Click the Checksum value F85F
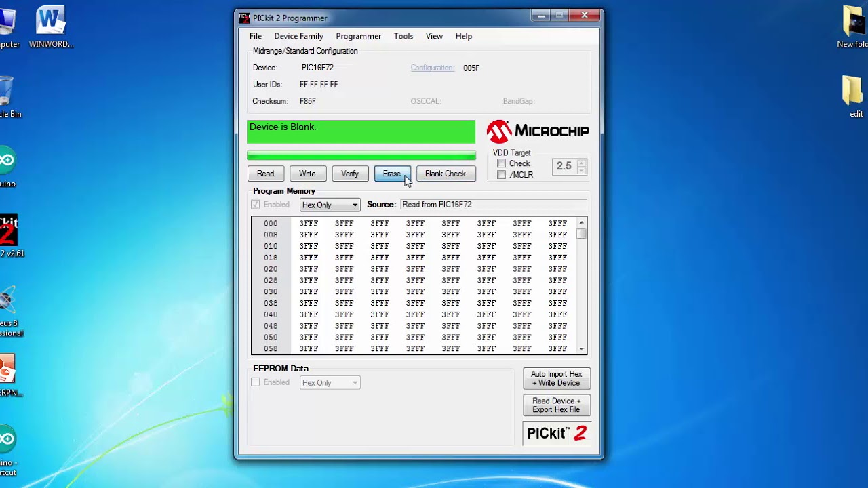868x488 pixels. pos(308,101)
